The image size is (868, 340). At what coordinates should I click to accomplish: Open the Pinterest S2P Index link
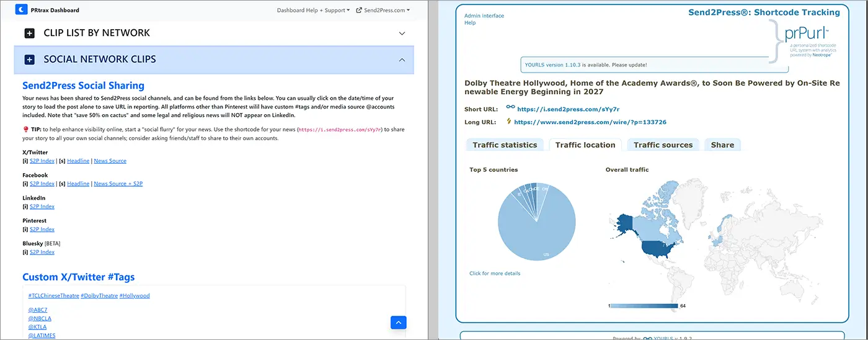(x=42, y=230)
